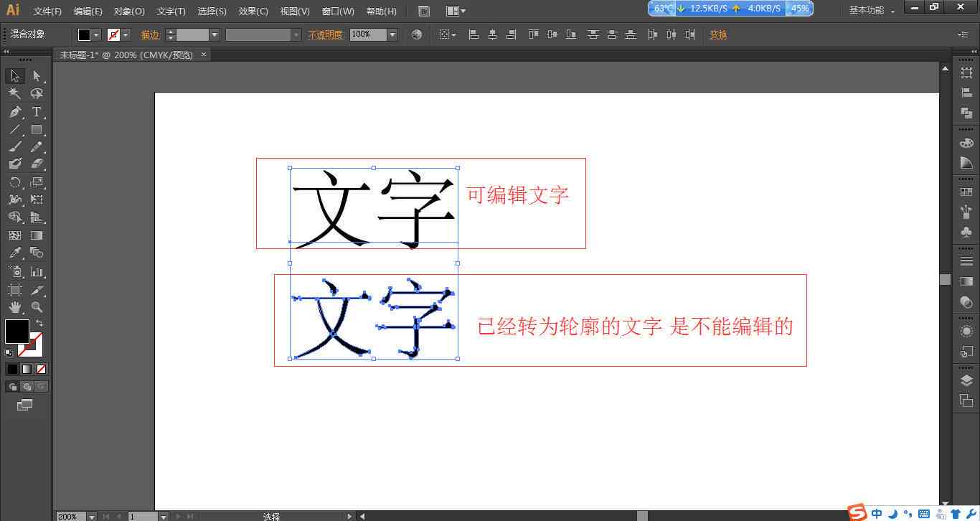
Task: Open the 文字(T) menu
Action: 171,11
